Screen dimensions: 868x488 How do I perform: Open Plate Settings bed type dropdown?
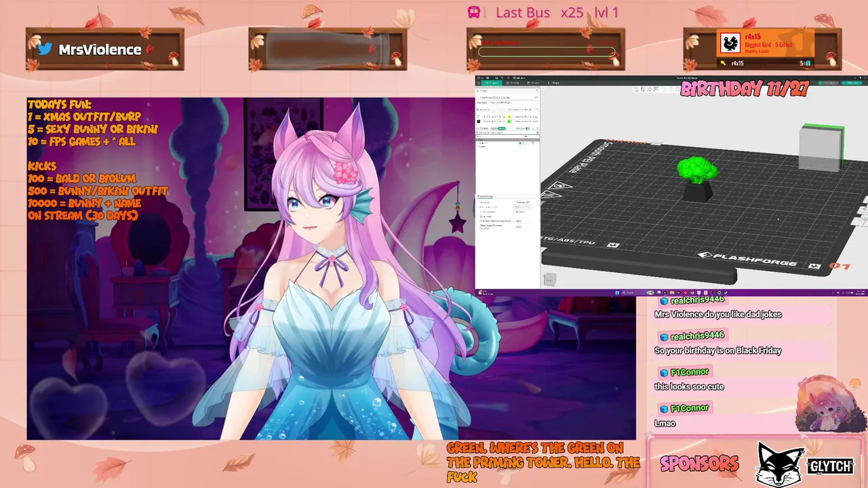[x=522, y=202]
